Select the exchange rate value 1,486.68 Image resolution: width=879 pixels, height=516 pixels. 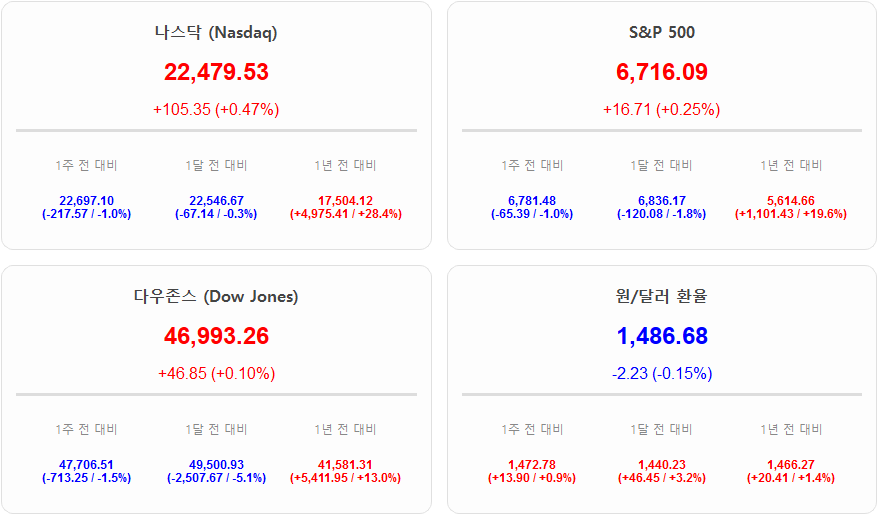(x=661, y=336)
